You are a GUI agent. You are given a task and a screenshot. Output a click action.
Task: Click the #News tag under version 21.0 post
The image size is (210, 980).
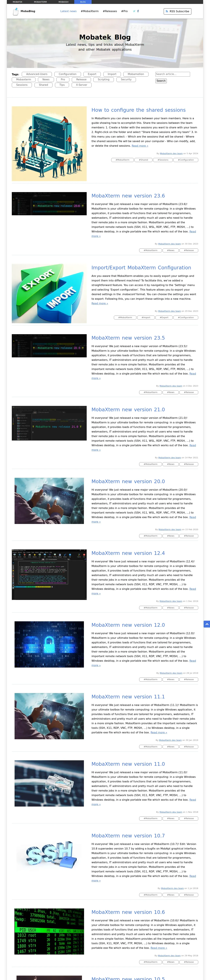(171, 464)
